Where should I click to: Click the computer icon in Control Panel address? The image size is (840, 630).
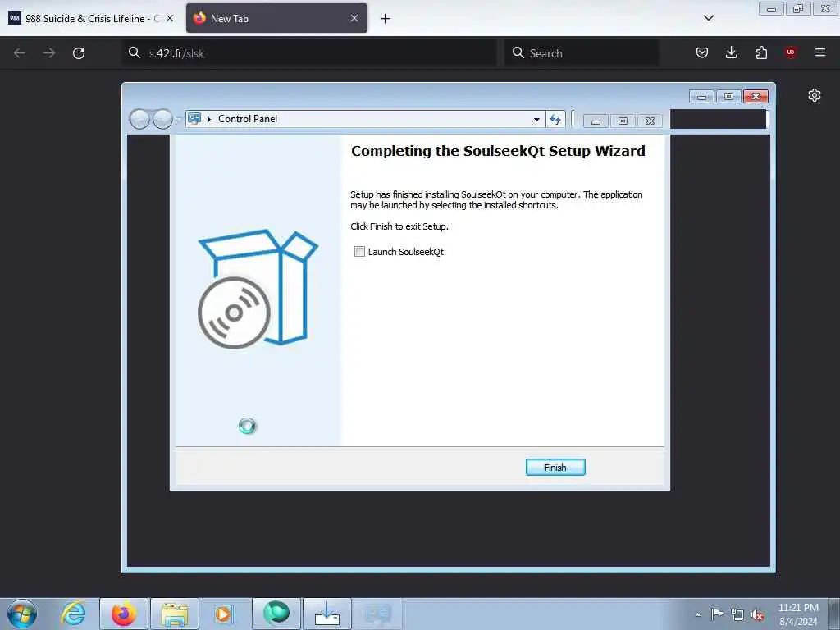tap(194, 118)
